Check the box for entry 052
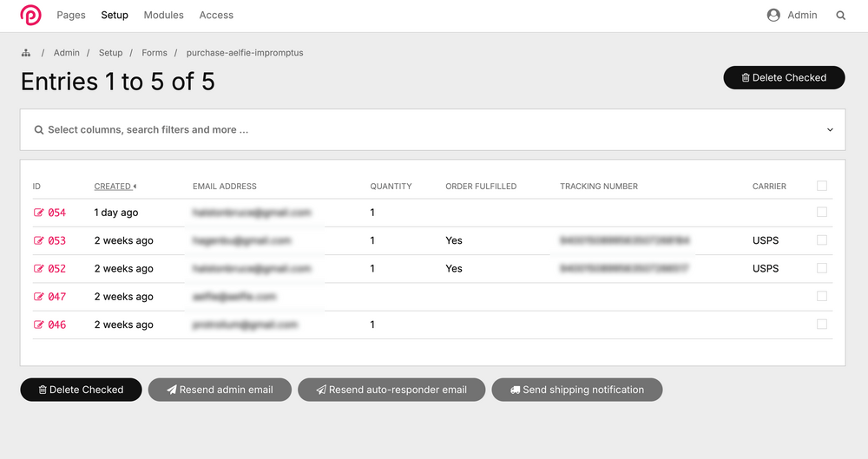868x459 pixels. (822, 268)
